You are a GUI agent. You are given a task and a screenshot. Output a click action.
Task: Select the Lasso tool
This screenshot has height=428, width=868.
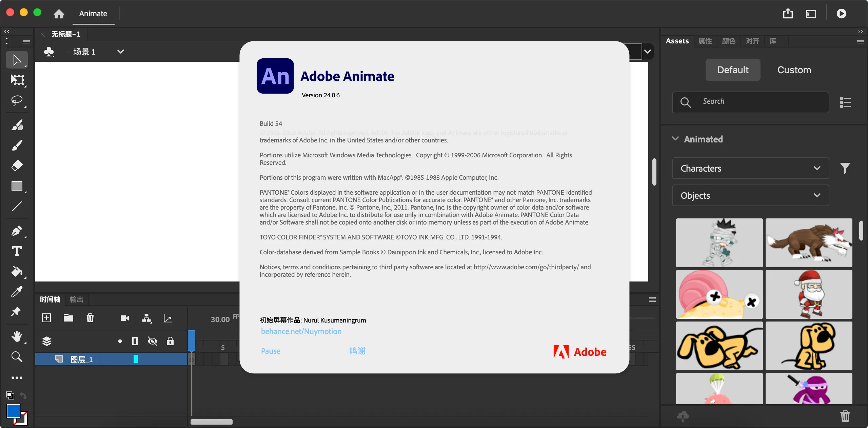point(17,101)
